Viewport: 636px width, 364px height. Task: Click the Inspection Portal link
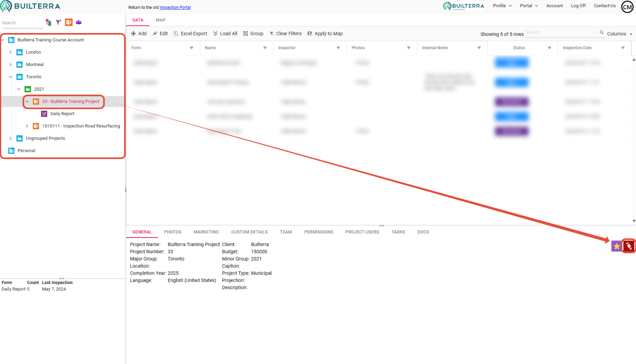[x=175, y=8]
